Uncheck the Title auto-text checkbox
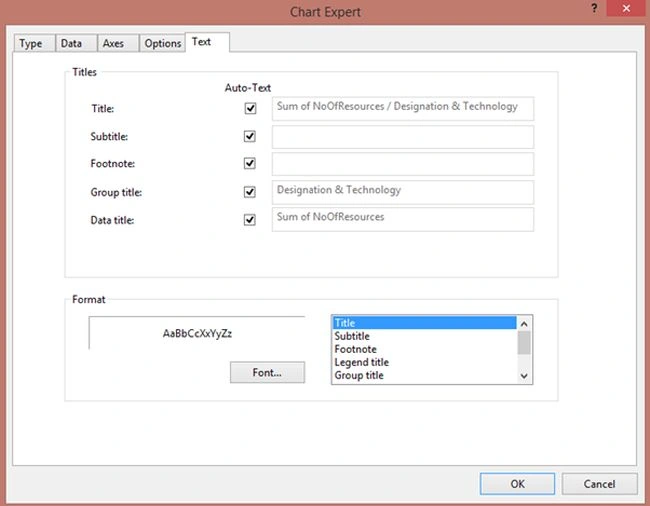The height and width of the screenshot is (506, 650). 250,109
